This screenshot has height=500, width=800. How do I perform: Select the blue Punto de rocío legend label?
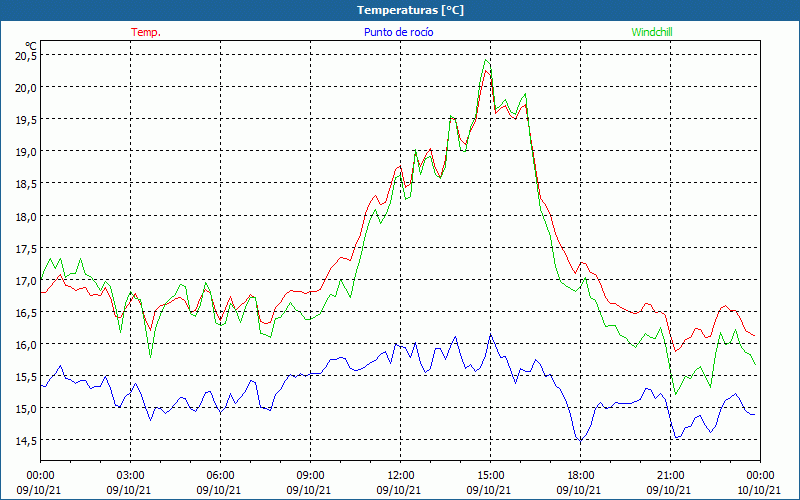[398, 32]
